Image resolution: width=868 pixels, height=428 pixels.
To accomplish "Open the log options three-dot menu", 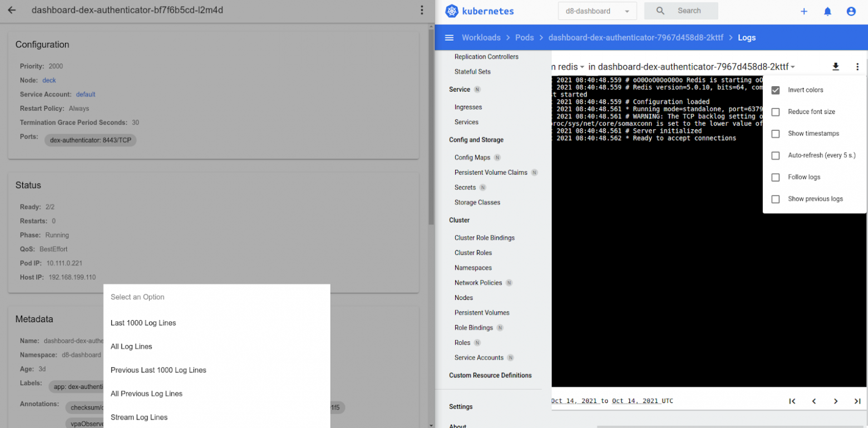I will click(857, 67).
